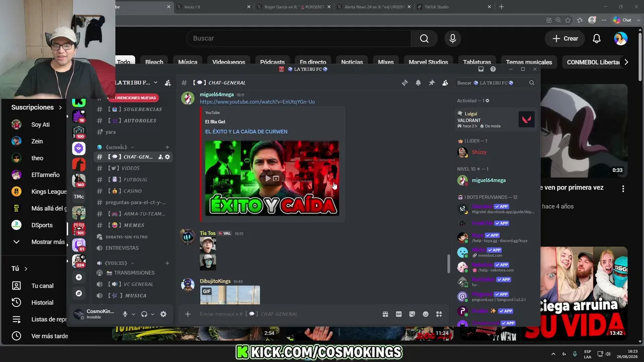The image size is (644, 362).
Task: Open apps launcher icon in message bar
Action: [439, 314]
